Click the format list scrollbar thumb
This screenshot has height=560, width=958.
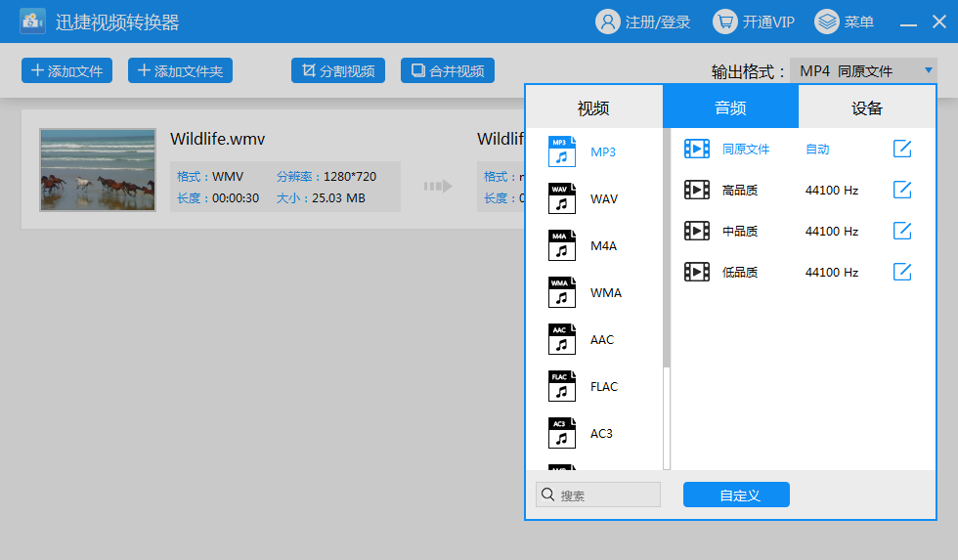coord(667,247)
